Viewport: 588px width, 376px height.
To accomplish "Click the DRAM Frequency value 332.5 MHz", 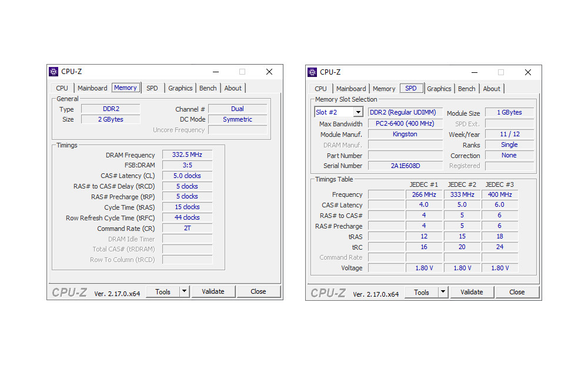I will (x=187, y=155).
